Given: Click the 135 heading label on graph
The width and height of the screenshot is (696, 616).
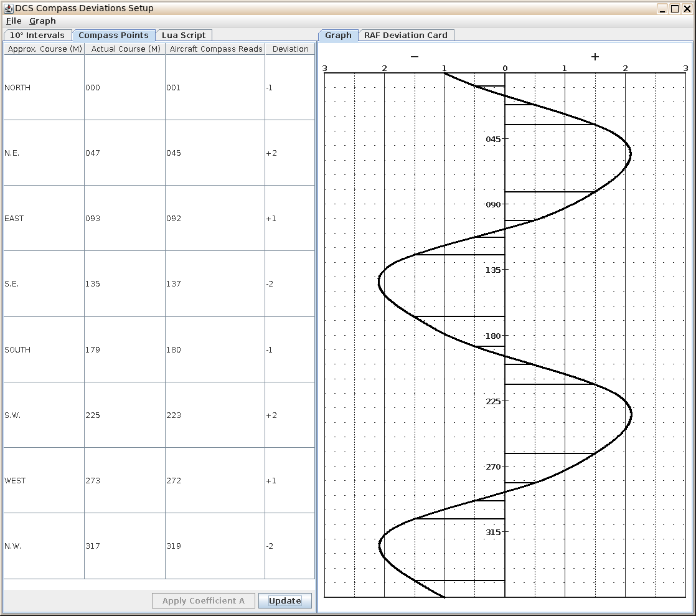Looking at the screenshot, I should coord(493,270).
